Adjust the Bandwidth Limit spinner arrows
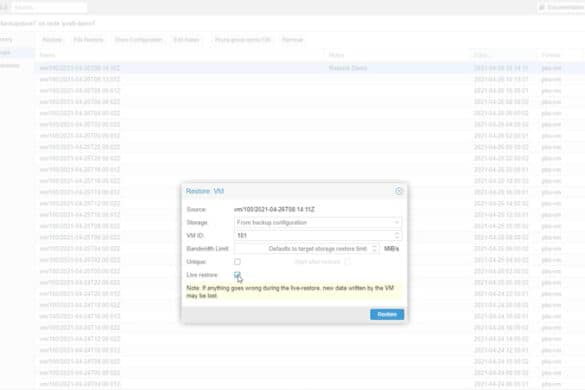585x390 pixels. click(375, 249)
